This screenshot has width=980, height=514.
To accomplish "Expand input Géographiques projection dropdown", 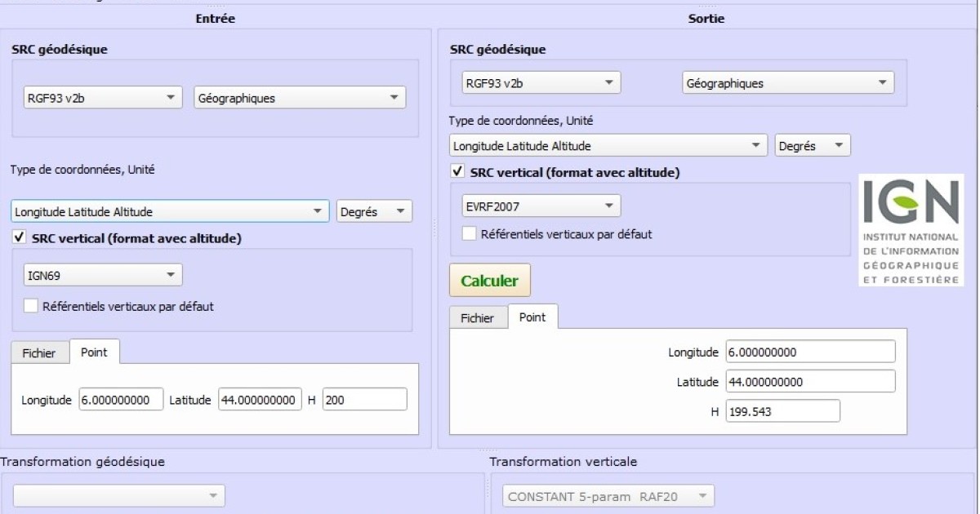I will 300,98.
